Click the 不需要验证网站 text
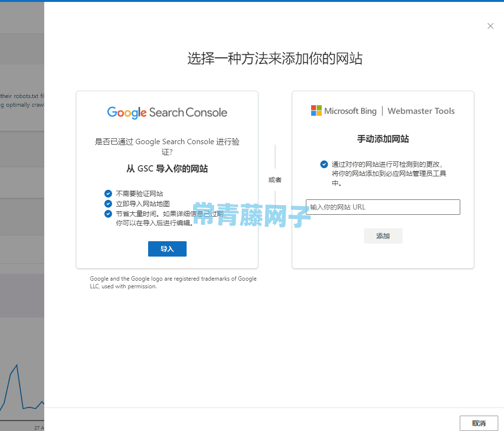 pyautogui.click(x=139, y=194)
